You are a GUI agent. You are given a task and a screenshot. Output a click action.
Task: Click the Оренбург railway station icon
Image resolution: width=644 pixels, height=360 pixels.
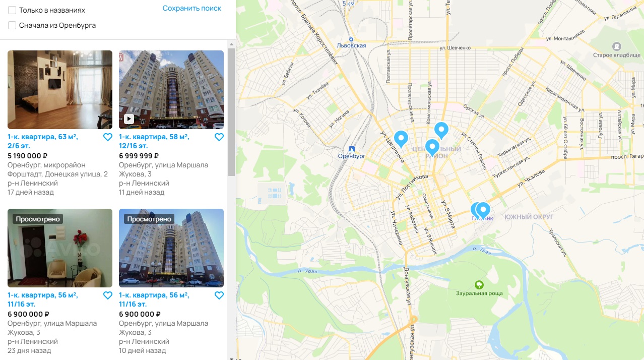click(351, 149)
